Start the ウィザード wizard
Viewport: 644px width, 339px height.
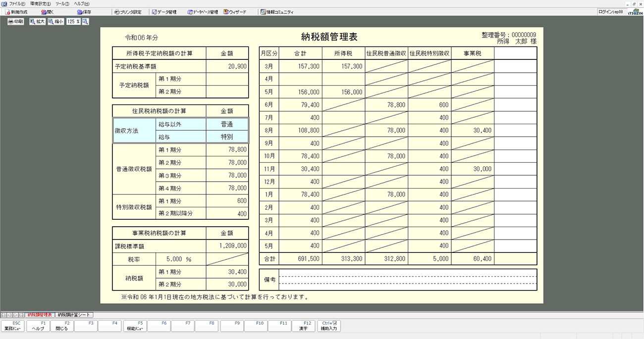click(235, 12)
